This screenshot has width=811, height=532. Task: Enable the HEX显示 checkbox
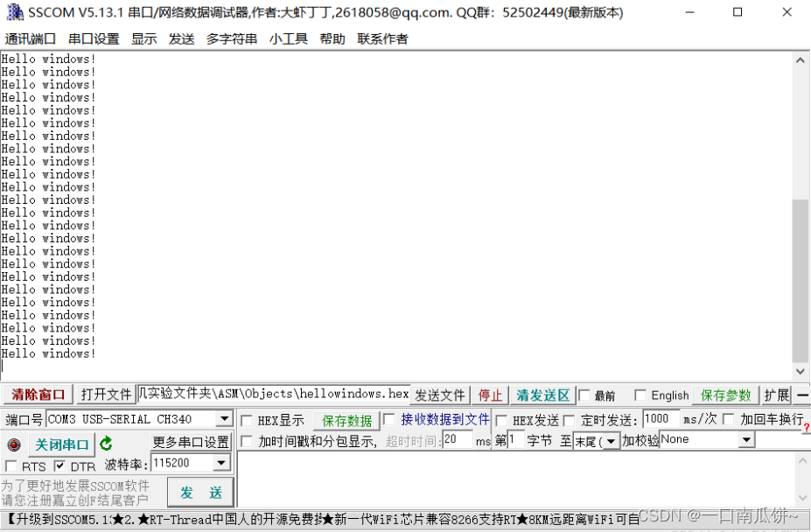248,419
